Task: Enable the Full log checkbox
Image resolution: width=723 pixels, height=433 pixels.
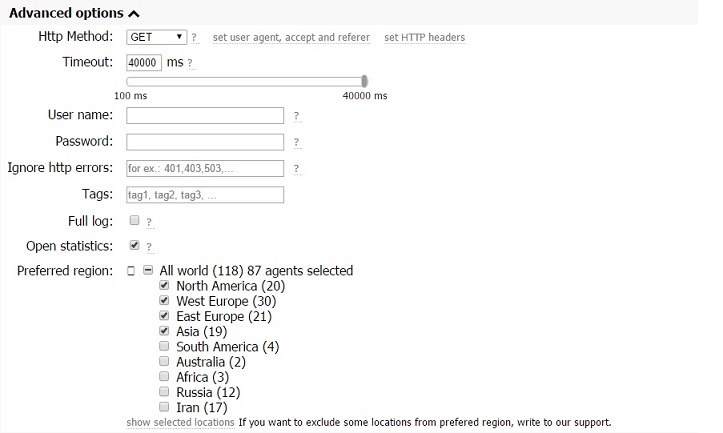Action: click(x=134, y=220)
